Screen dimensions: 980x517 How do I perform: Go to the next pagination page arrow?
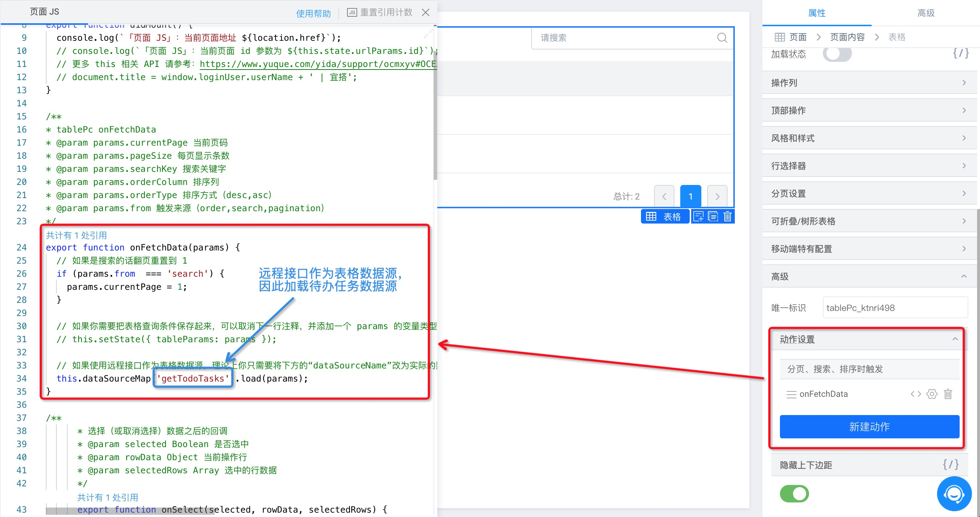click(x=717, y=197)
